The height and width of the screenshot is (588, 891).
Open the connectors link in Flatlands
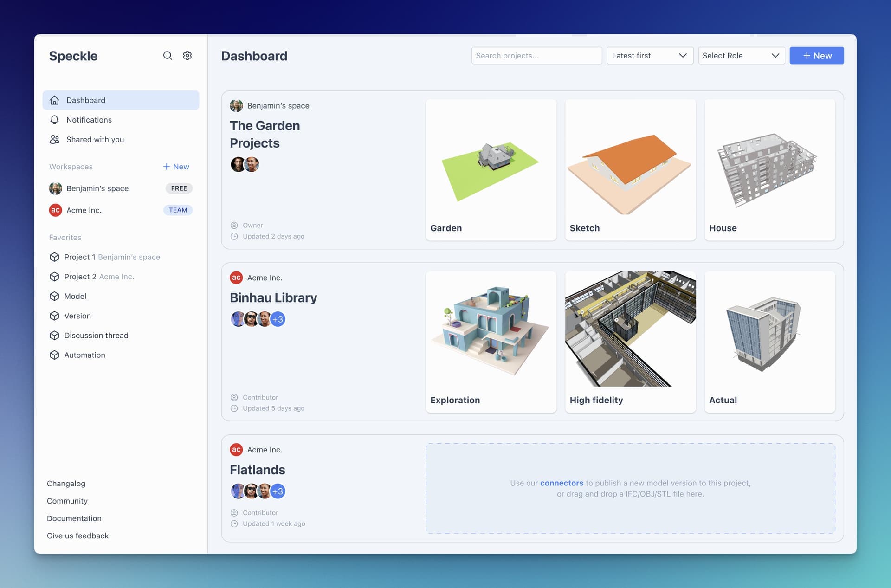(x=562, y=483)
